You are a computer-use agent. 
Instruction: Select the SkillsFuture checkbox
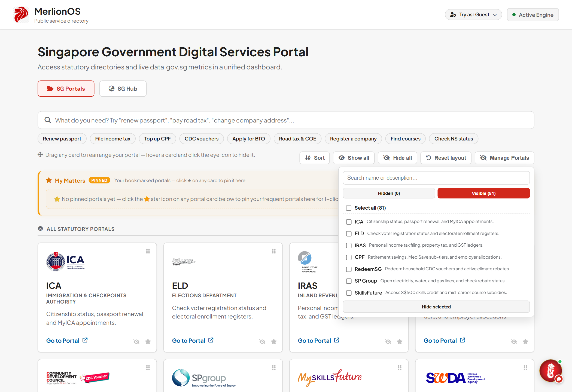click(x=349, y=293)
